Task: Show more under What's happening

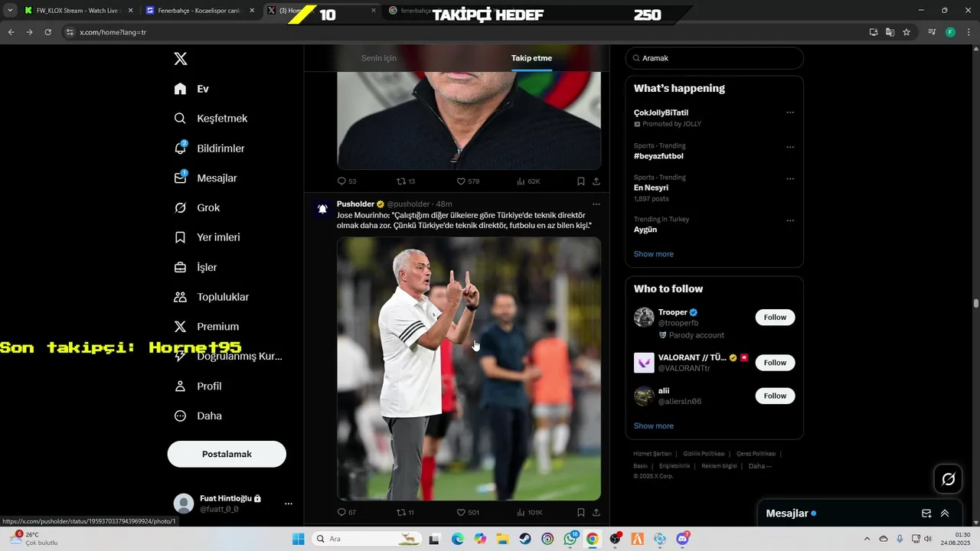Action: (x=654, y=254)
